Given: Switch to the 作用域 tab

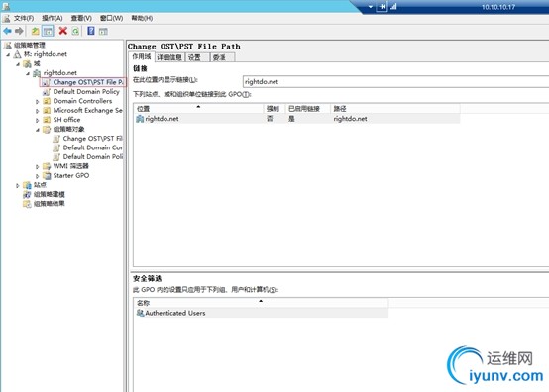Looking at the screenshot, I should pos(142,56).
